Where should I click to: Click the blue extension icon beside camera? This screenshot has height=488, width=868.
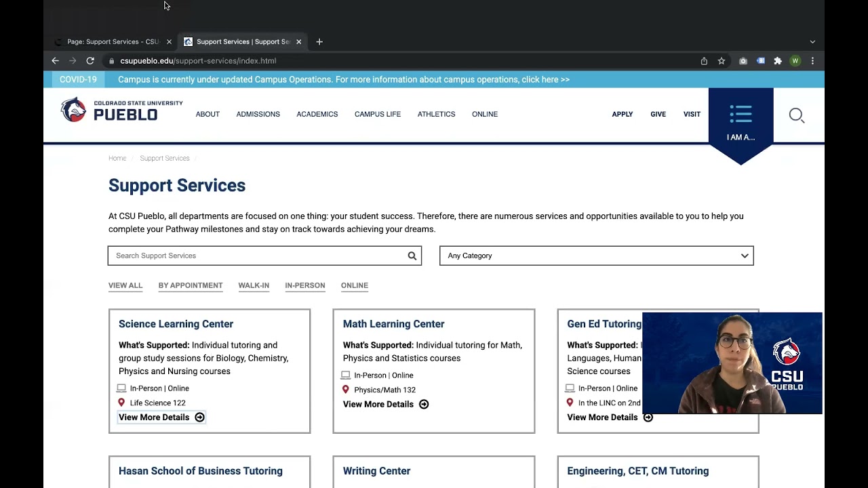(761, 60)
